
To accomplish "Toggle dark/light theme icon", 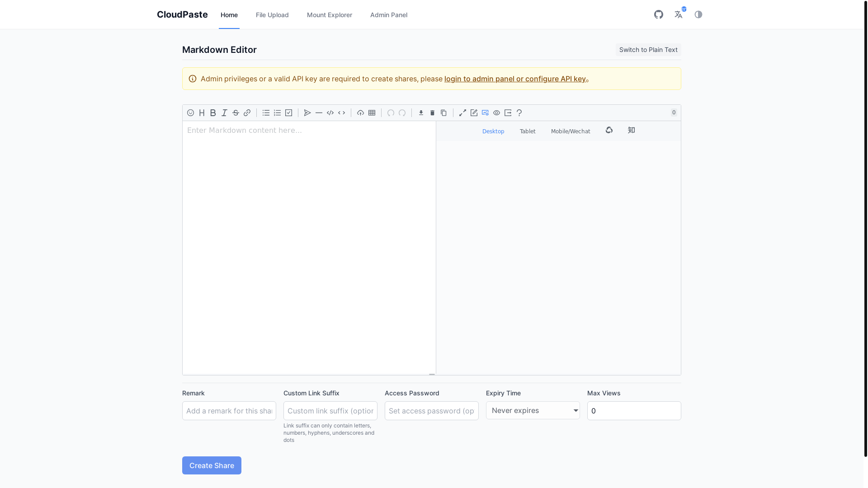I will pos(698,14).
